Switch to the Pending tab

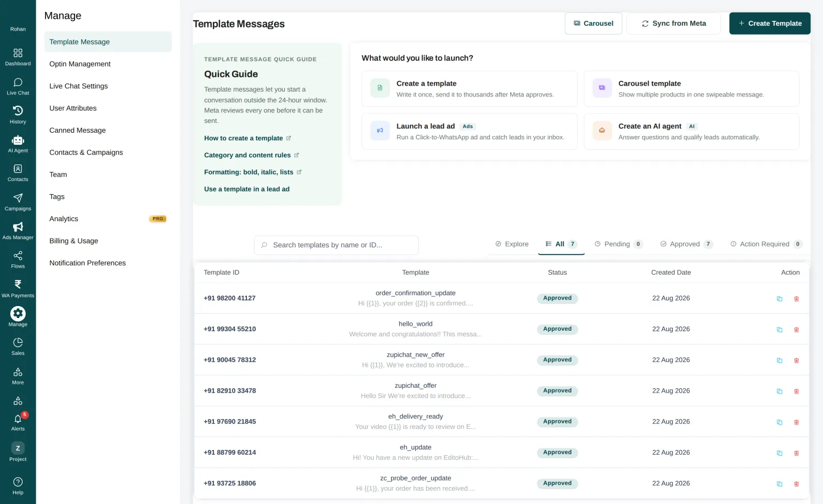(x=619, y=244)
